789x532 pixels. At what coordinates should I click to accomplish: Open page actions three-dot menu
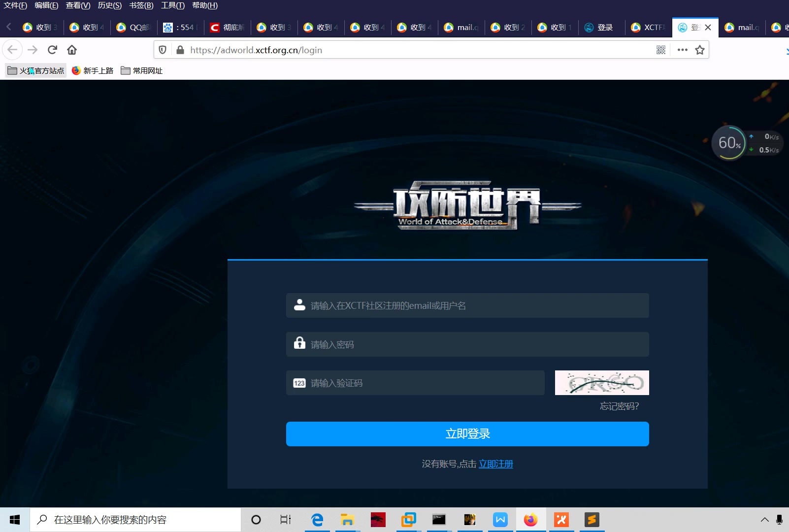pyautogui.click(x=682, y=50)
